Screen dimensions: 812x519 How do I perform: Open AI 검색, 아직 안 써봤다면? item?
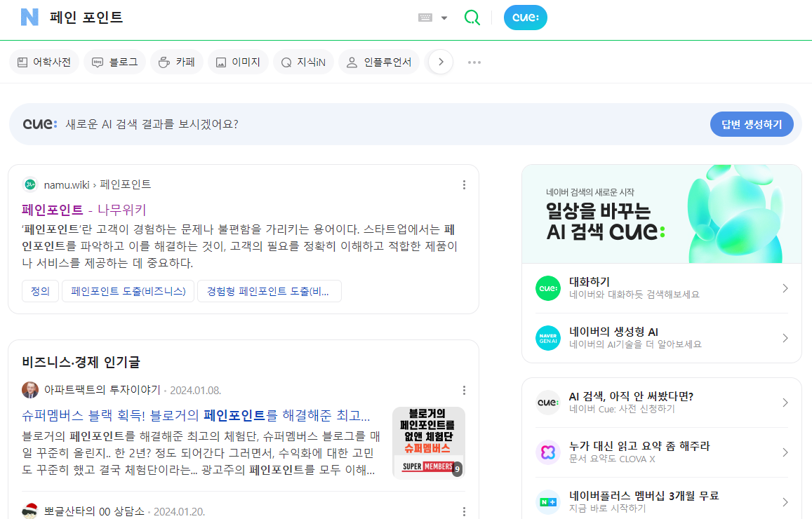tap(661, 403)
